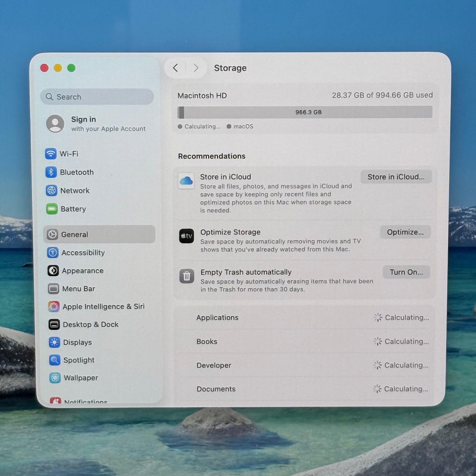The width and height of the screenshot is (476, 476).
Task: Open Battery settings icon
Action: (52, 209)
